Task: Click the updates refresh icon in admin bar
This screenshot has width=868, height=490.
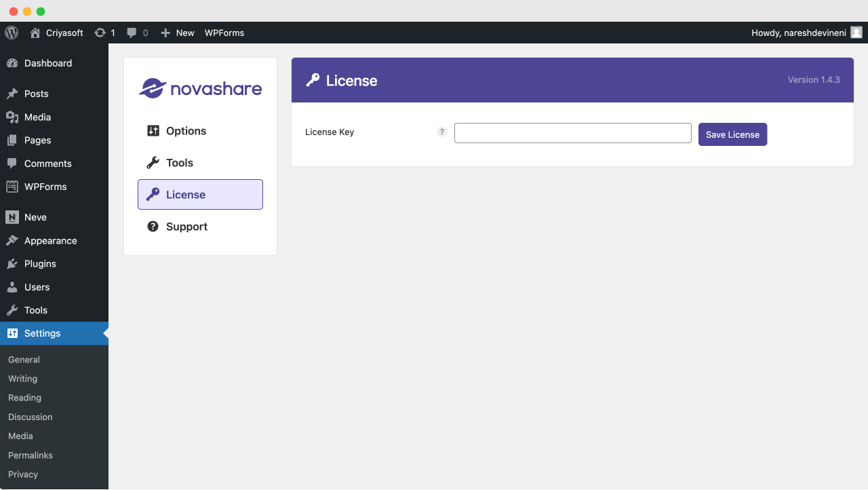Action: [100, 33]
